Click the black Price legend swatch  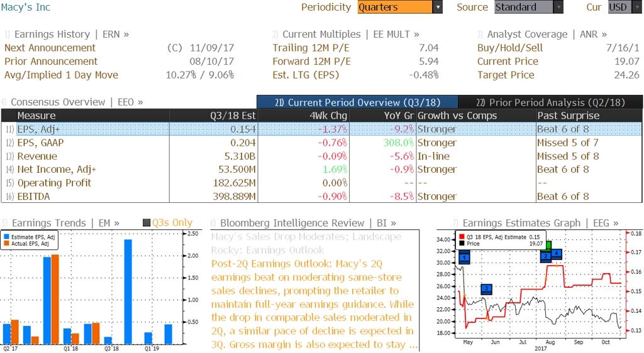coord(462,244)
